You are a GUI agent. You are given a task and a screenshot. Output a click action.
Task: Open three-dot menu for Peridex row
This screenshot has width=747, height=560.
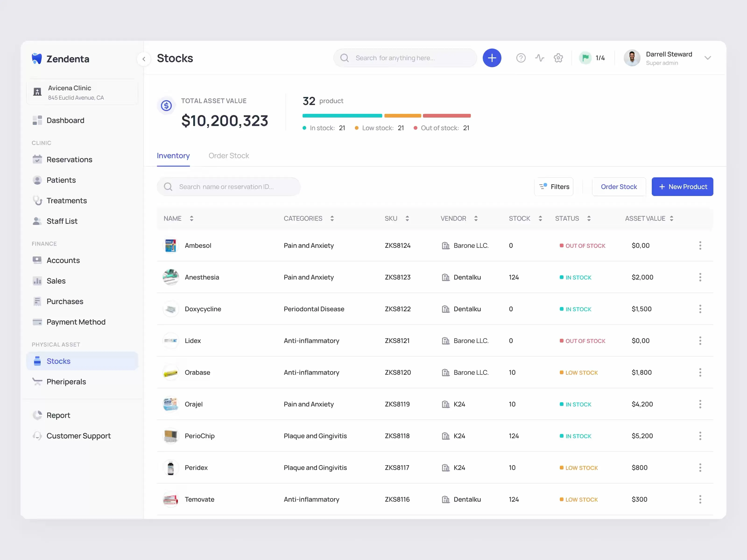pyautogui.click(x=700, y=468)
